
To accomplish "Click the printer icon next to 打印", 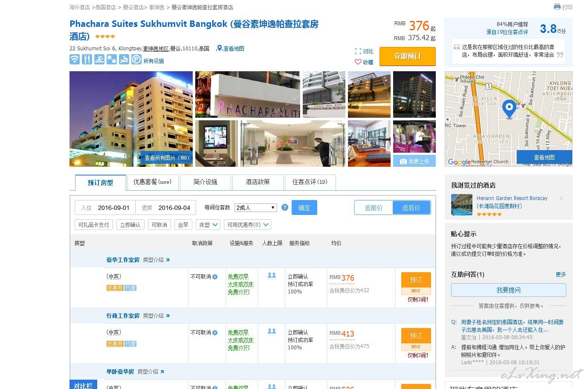I will point(557,7).
